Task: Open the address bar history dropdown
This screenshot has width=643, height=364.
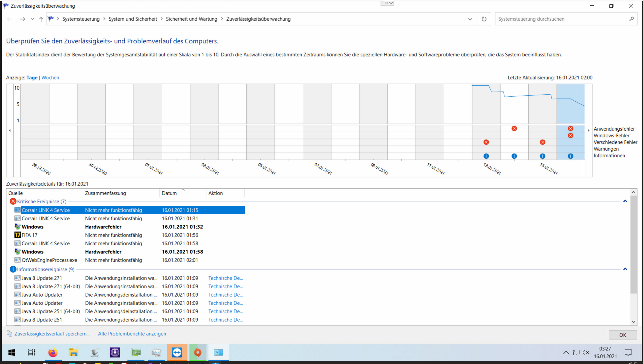Action: 470,19
